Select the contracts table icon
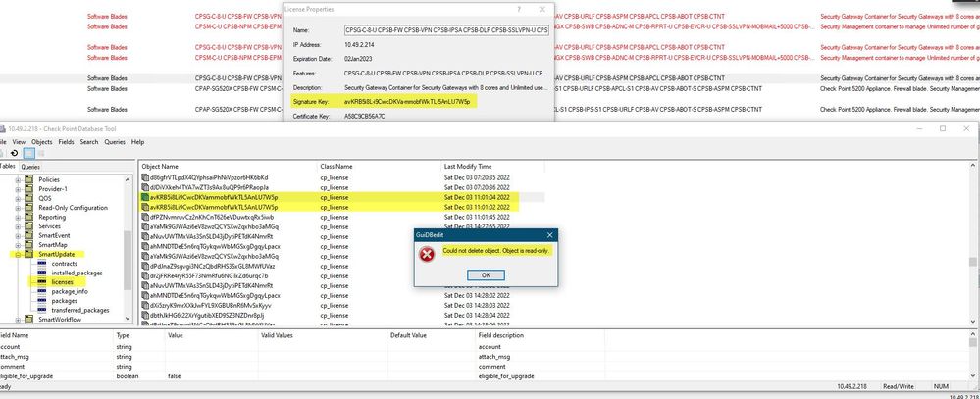The image size is (980, 399). click(42, 264)
